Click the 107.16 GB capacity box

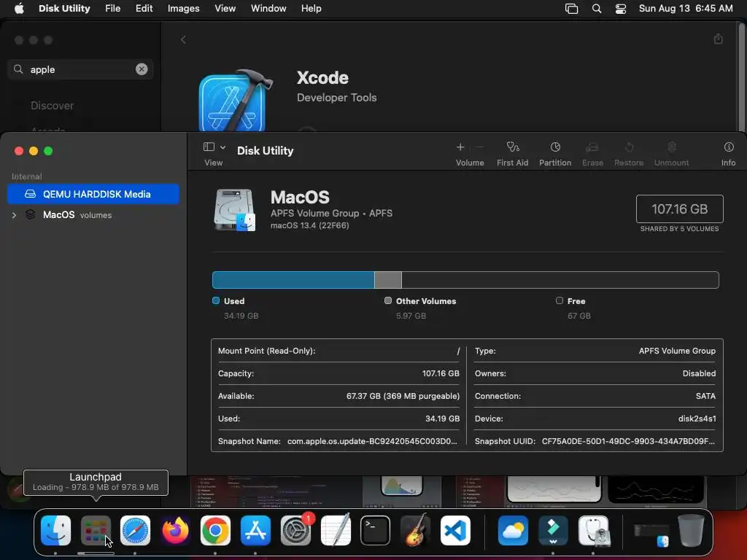pos(679,209)
